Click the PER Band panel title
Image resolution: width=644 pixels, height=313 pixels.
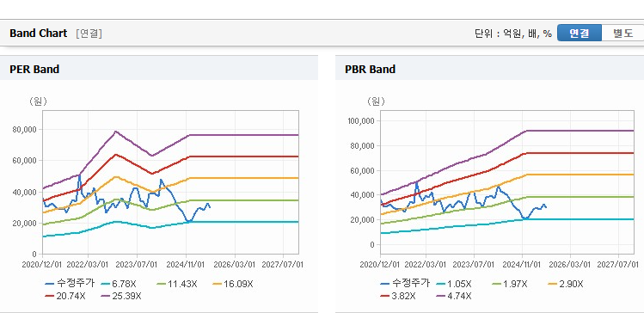pyautogui.click(x=34, y=70)
